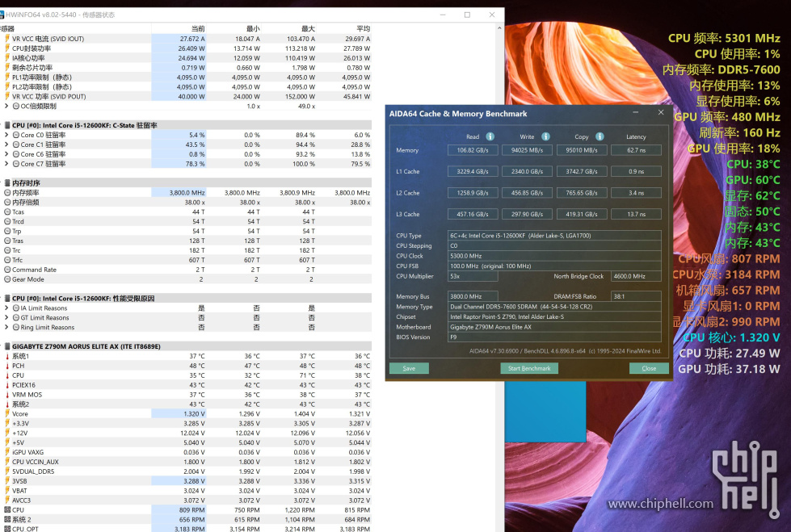This screenshot has height=532, width=791.
Task: Click the +12V voltage icon
Action: 7,433
